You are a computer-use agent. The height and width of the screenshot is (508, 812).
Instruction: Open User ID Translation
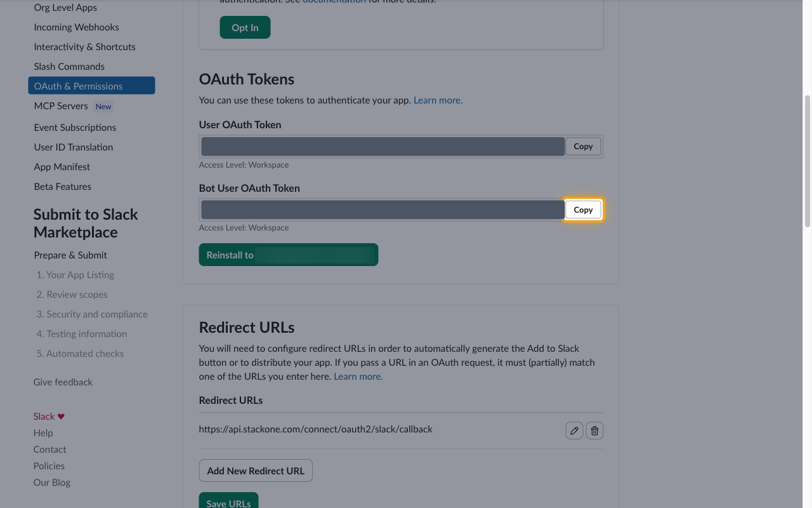coord(74,147)
